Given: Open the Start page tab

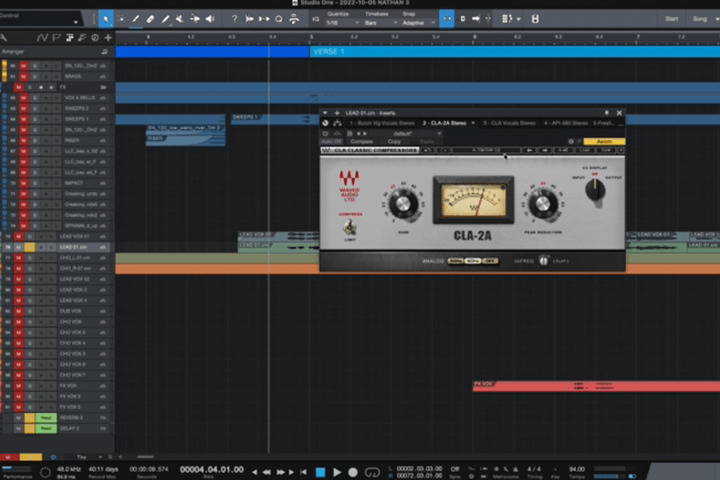Looking at the screenshot, I should 671,19.
